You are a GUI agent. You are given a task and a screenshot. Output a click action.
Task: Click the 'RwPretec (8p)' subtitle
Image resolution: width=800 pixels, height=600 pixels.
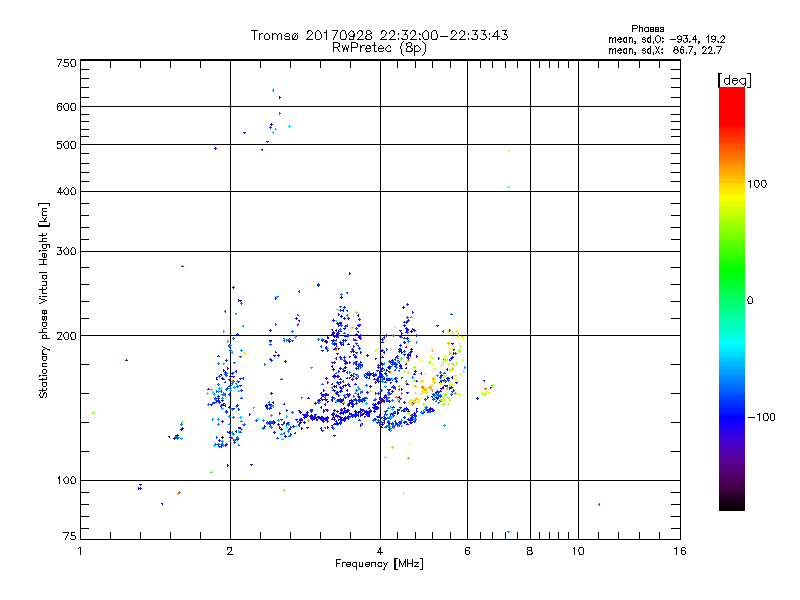click(379, 48)
